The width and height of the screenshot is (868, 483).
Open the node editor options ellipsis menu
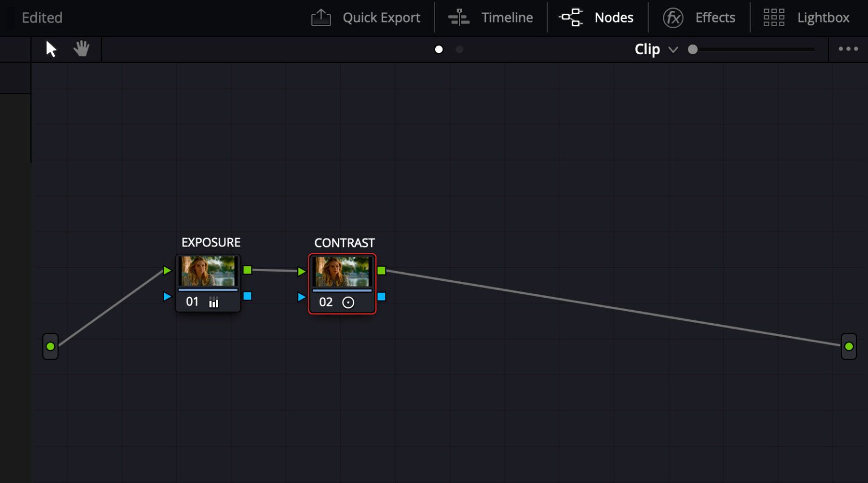point(848,49)
